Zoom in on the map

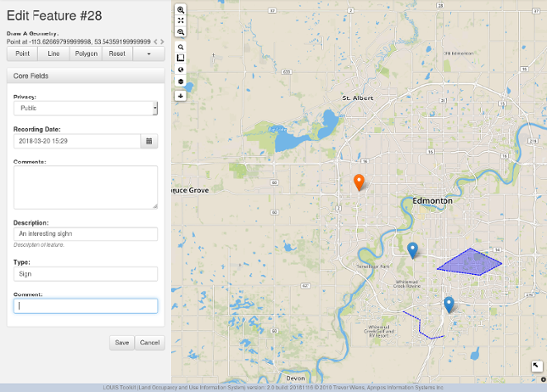[180, 10]
